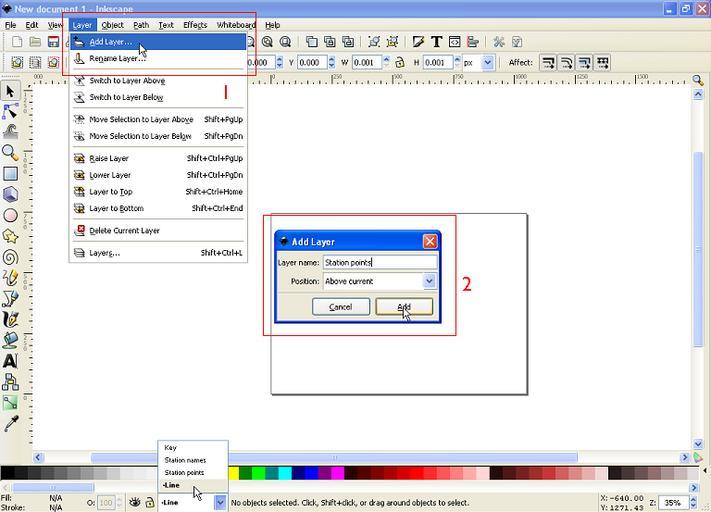Select the Text tool in toolbox
Viewport: 711px width, 512px height.
(x=10, y=361)
